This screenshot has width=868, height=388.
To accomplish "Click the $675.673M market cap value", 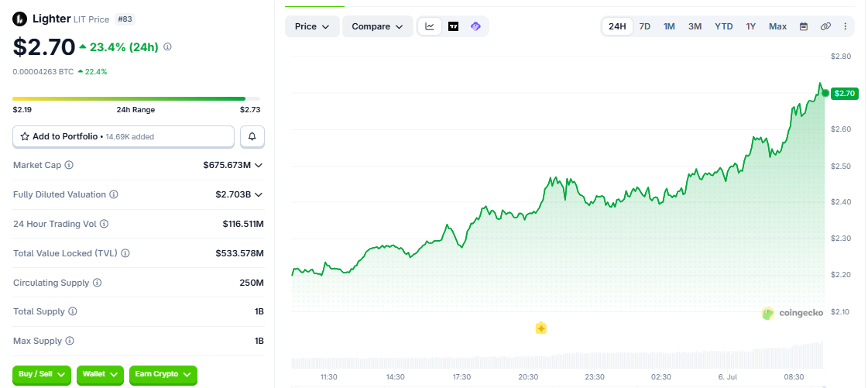I will 227,165.
